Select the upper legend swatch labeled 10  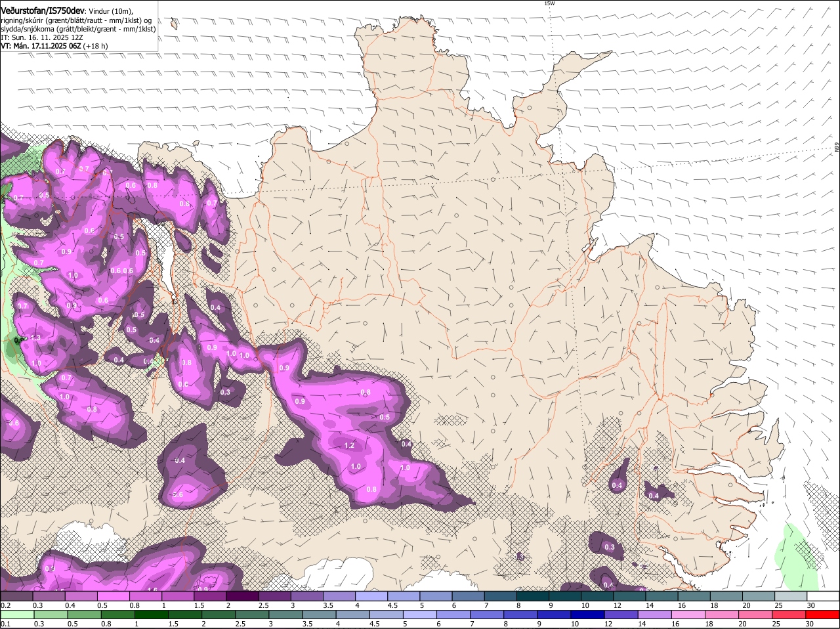coord(597,596)
